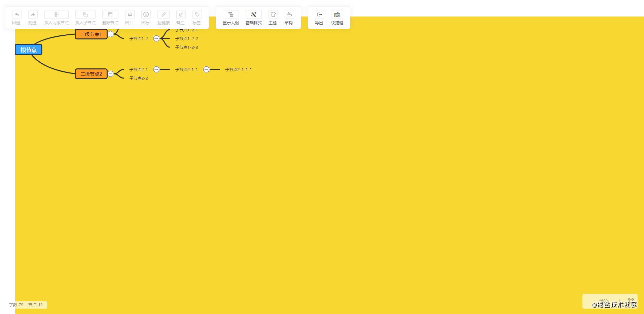Image resolution: width=644 pixels, height=314 pixels.
Task: Collapse the 子节点2-1-1 branch
Action: pos(206,69)
